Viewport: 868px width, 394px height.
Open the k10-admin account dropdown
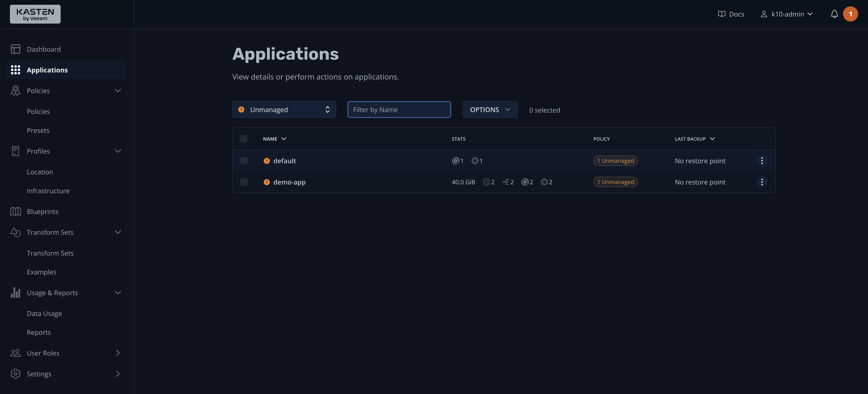(x=787, y=14)
